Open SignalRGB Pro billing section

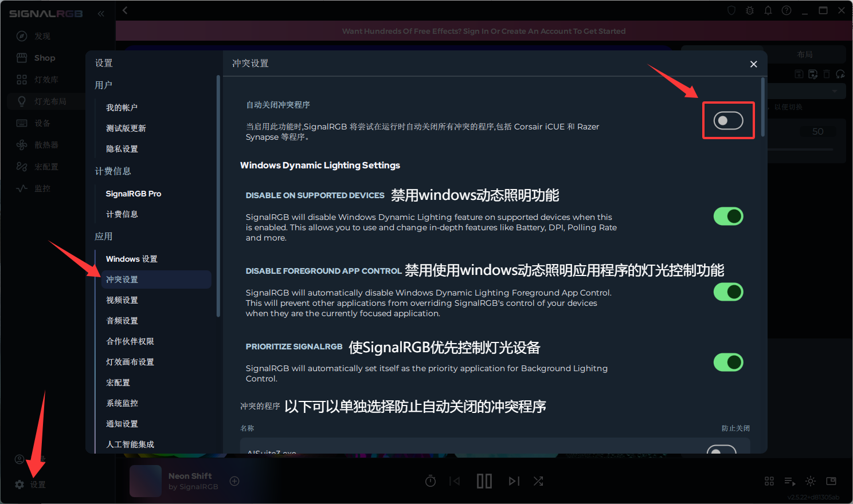133,194
